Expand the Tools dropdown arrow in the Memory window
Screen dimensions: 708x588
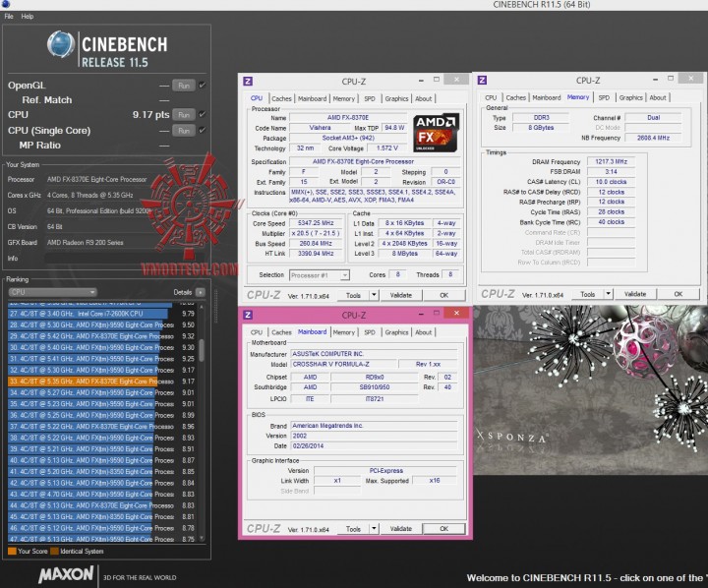click(609, 294)
